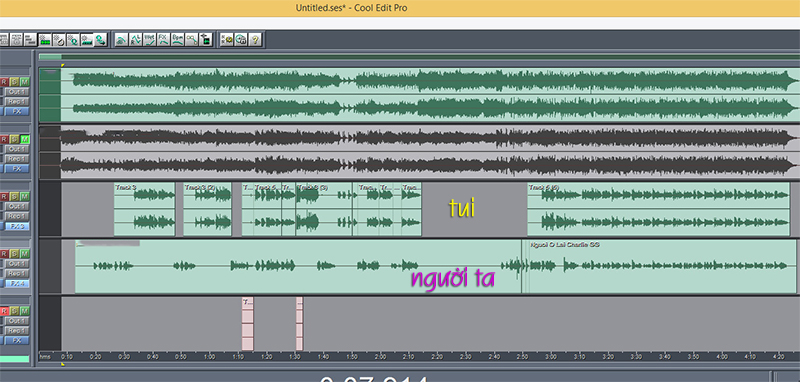The width and height of the screenshot is (800, 382).
Task: Click the yellow loop icon beside the help group
Action: coord(227,39)
